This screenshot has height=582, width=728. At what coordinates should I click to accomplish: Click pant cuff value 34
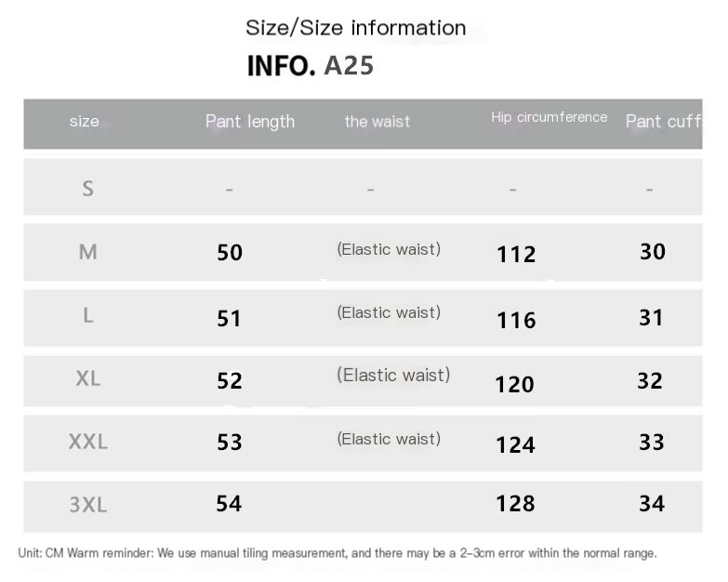tap(651, 503)
